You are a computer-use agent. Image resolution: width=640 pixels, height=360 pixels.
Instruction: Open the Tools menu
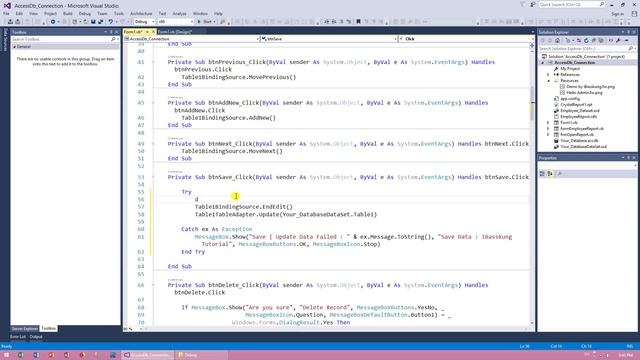[118, 13]
